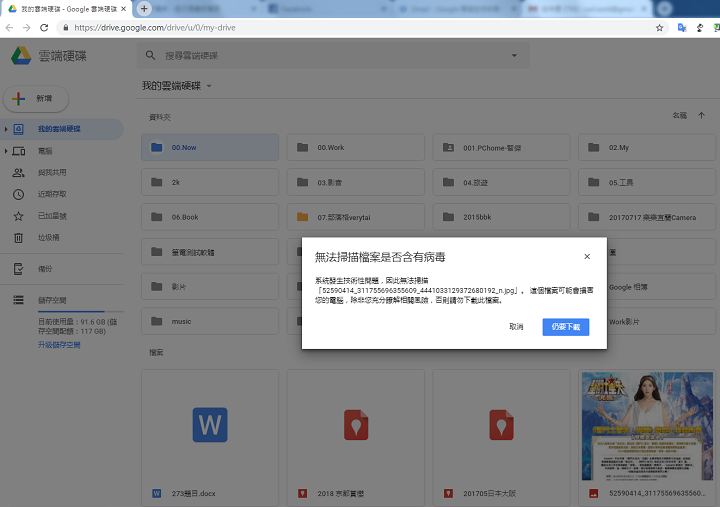
Task: Click the search magnifier icon
Action: pos(150,56)
